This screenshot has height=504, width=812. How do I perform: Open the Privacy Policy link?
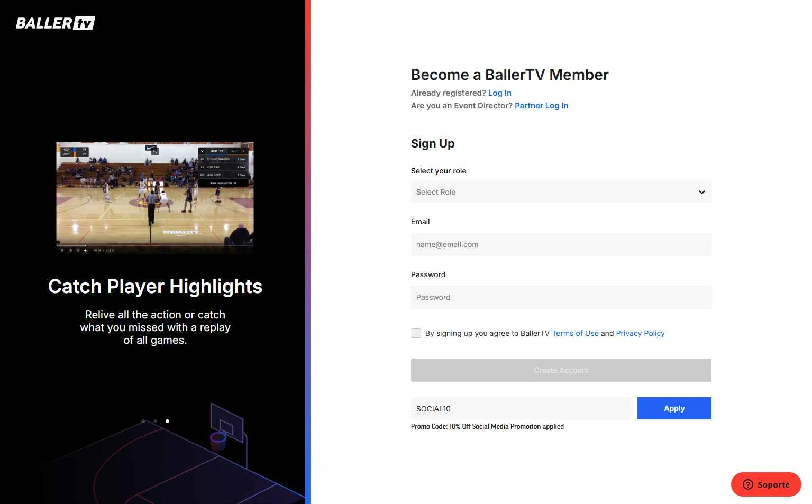[640, 333]
